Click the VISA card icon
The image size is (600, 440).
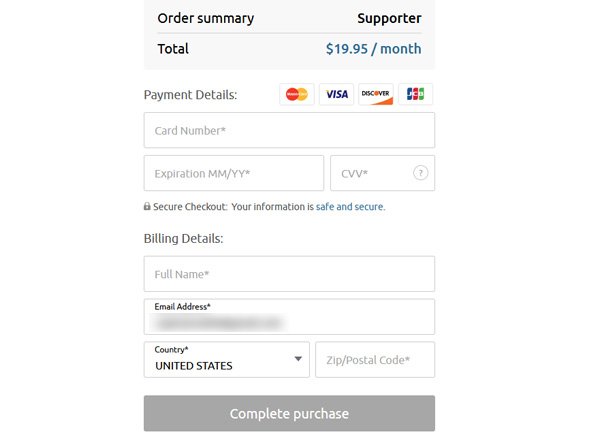336,94
